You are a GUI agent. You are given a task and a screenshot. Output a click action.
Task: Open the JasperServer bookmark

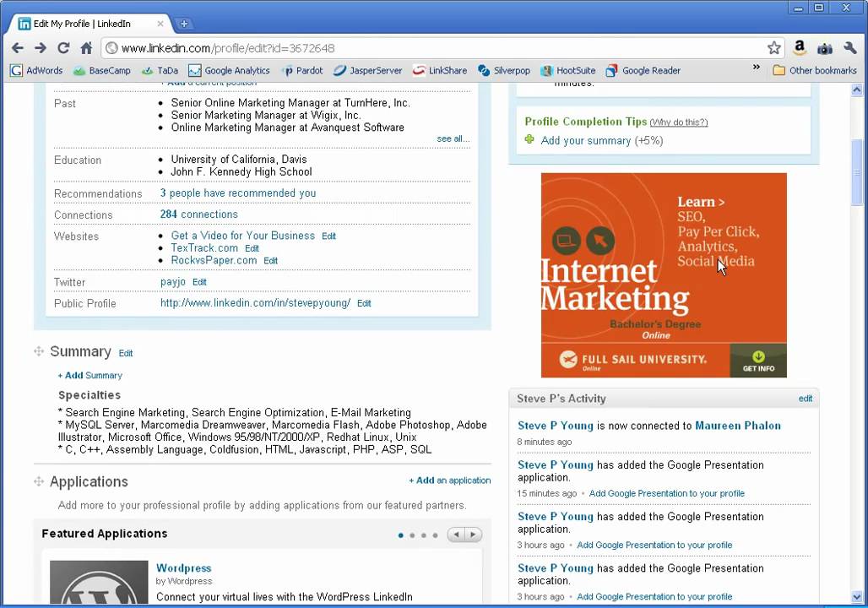click(367, 70)
